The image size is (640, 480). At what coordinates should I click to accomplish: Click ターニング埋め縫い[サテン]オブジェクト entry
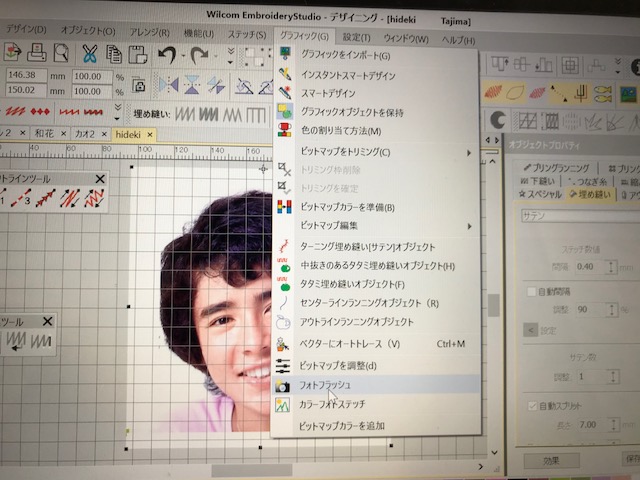click(367, 247)
